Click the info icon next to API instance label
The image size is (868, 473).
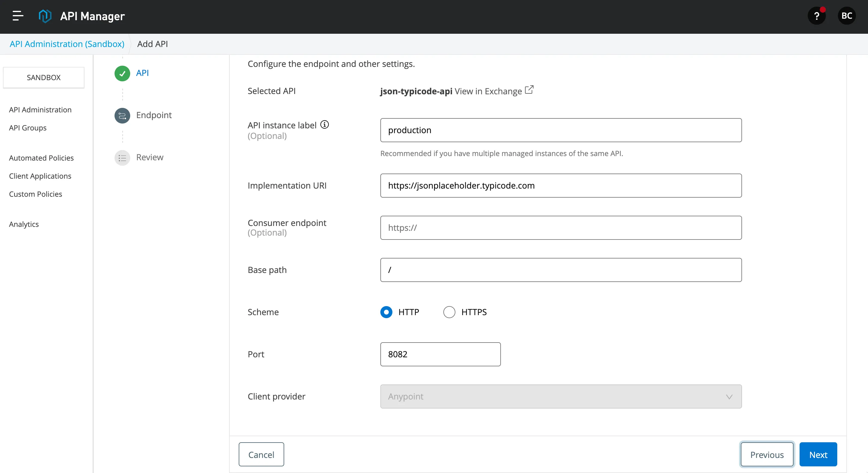pyautogui.click(x=324, y=125)
